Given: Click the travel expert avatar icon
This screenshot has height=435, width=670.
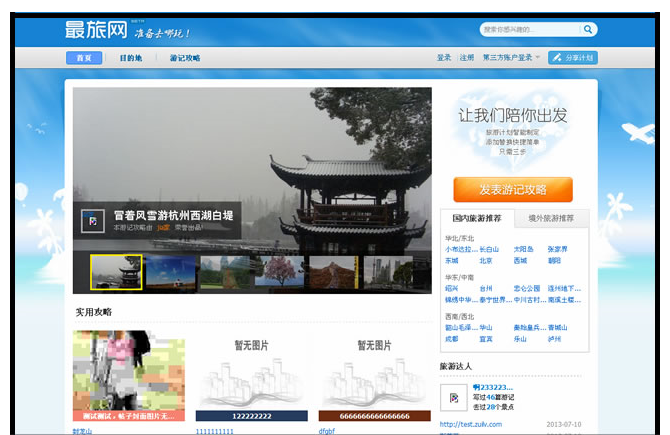Looking at the screenshot, I should click(453, 398).
